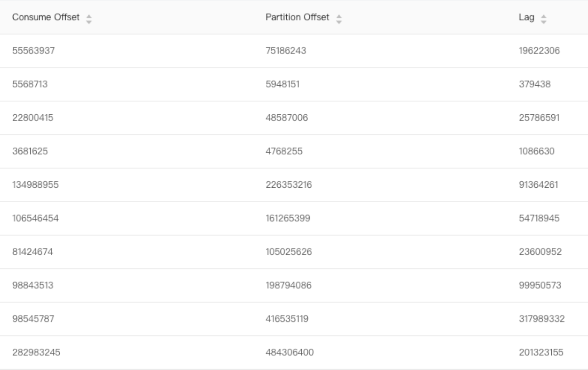Select lag value 317989332
Viewport: 588px width, 370px height.
(541, 319)
